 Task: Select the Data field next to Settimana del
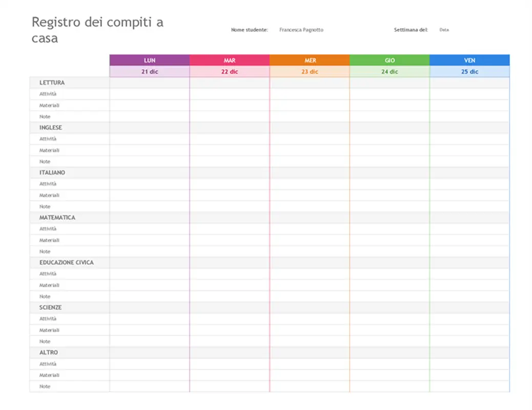pos(444,30)
